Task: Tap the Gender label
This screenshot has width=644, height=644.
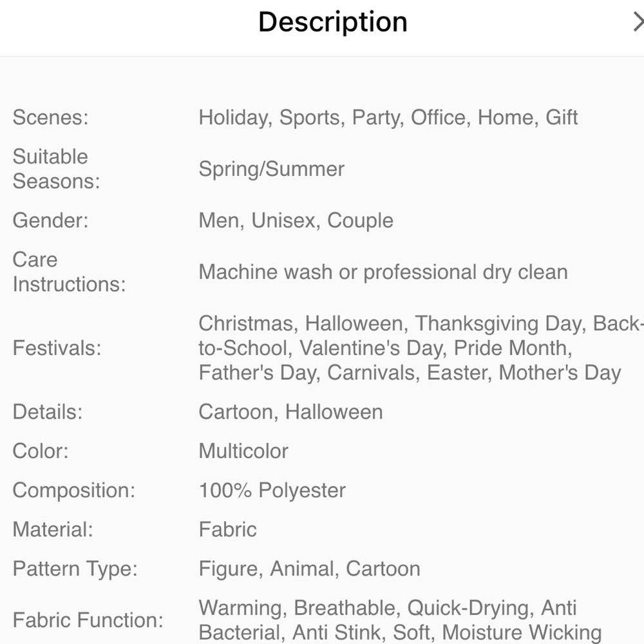Action: [50, 220]
